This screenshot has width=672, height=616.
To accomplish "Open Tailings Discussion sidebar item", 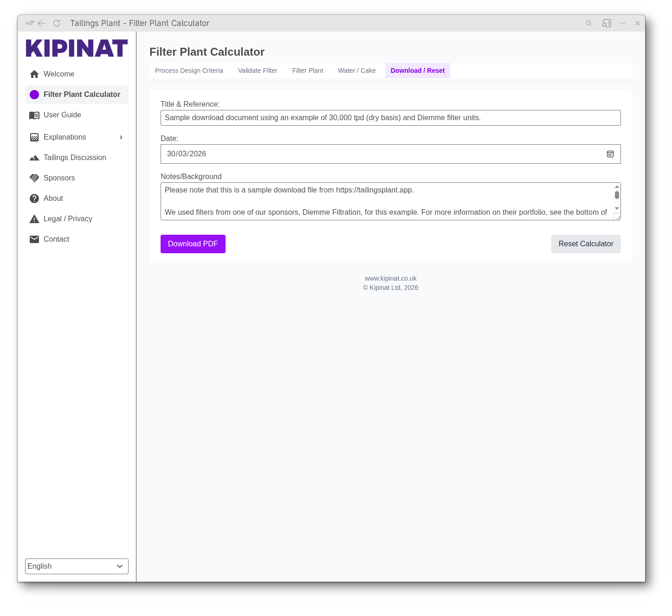I will coord(77,158).
